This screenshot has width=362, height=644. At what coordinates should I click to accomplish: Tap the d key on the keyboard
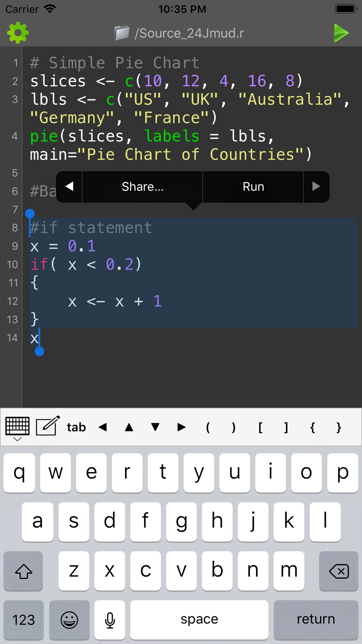pos(110,522)
